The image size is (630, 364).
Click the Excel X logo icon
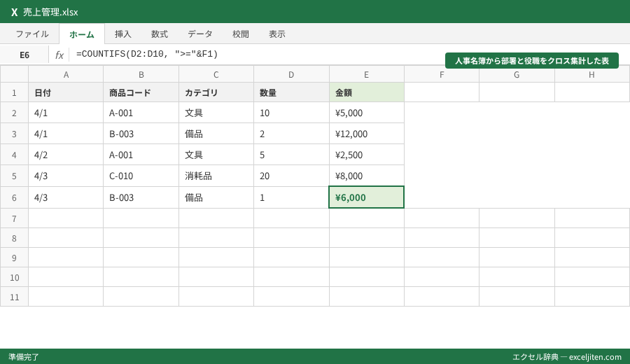tap(14, 12)
